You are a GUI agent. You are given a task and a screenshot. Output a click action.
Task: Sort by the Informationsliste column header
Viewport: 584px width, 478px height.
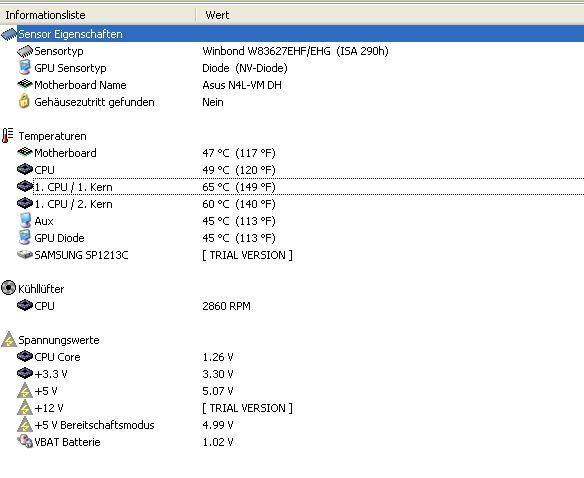(x=98, y=15)
